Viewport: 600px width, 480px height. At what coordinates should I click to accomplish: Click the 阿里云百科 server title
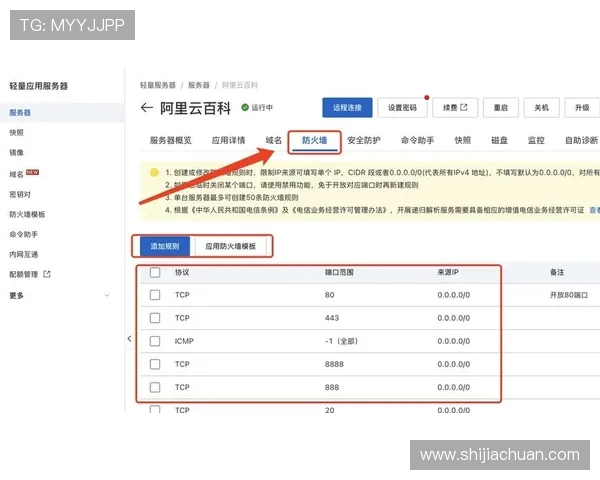(195, 108)
